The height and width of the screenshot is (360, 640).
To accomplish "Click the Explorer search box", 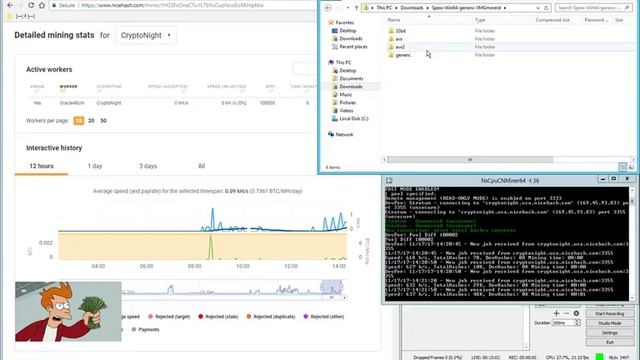I will [x=593, y=8].
